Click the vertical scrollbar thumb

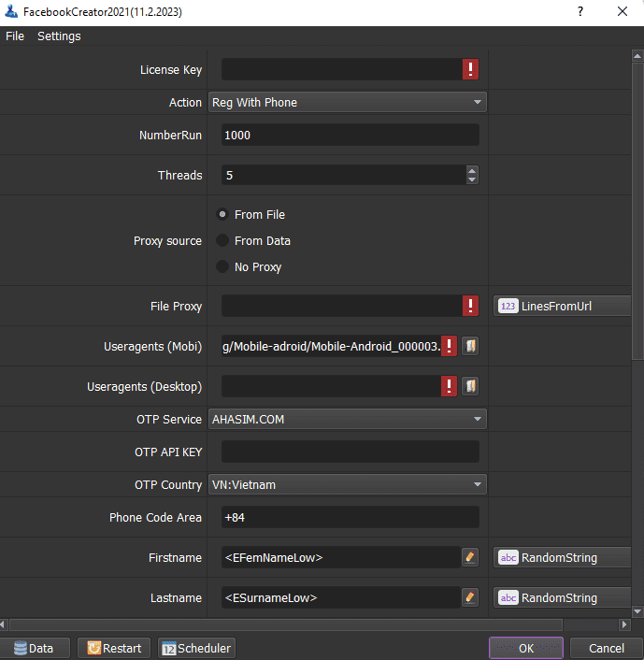637,210
